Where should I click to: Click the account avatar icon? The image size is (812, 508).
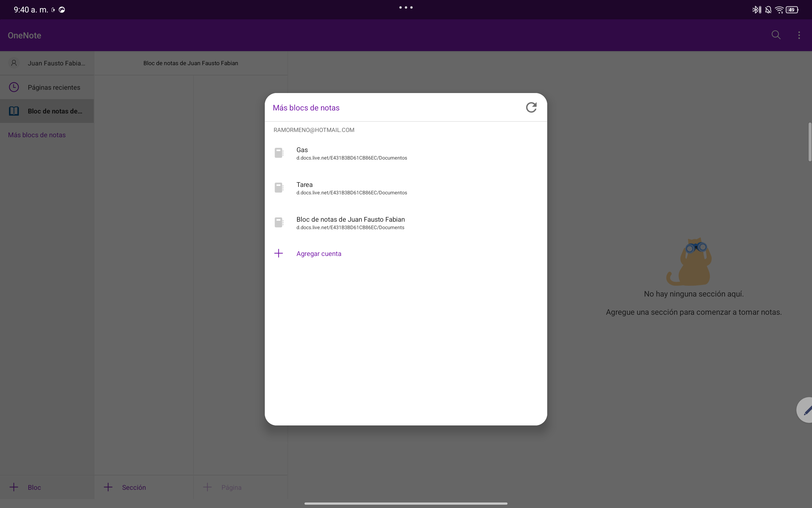tap(14, 63)
